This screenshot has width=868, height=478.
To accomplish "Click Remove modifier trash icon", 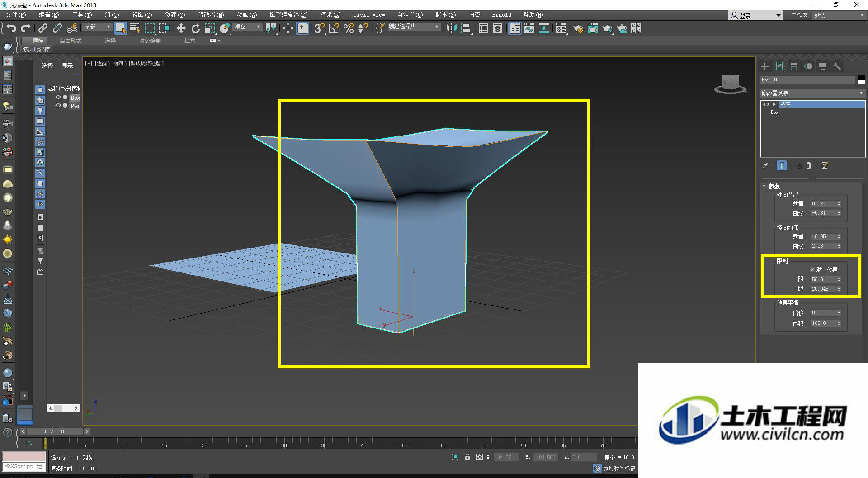I will tap(809, 165).
